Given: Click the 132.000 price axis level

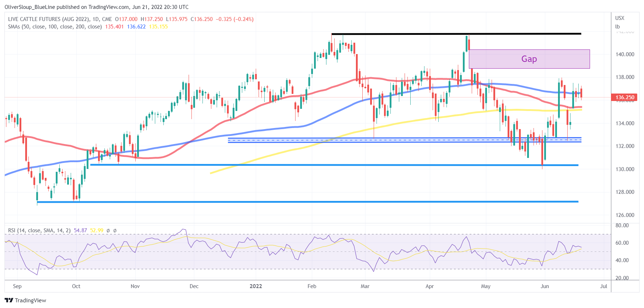Looking at the screenshot, I should [625, 146].
